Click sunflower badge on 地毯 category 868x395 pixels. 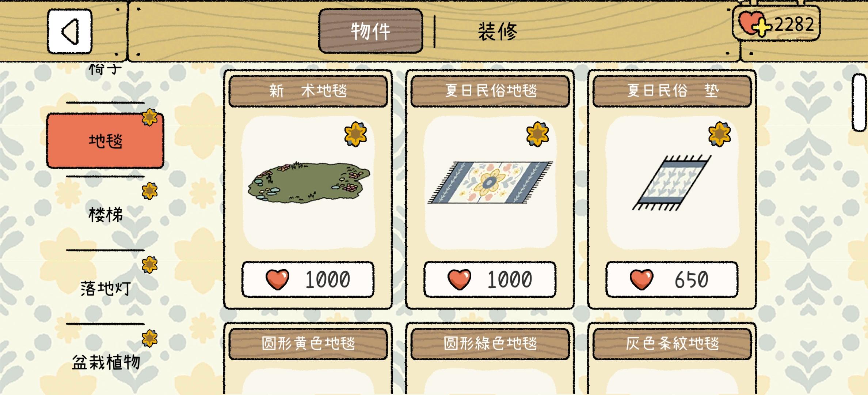pos(149,117)
